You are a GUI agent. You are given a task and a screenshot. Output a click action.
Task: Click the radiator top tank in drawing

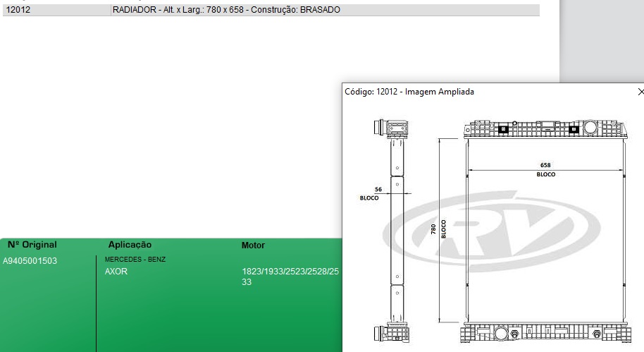[x=545, y=129]
